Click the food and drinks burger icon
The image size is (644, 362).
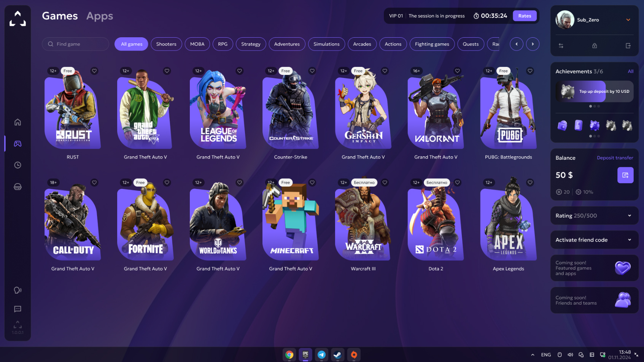point(17,187)
